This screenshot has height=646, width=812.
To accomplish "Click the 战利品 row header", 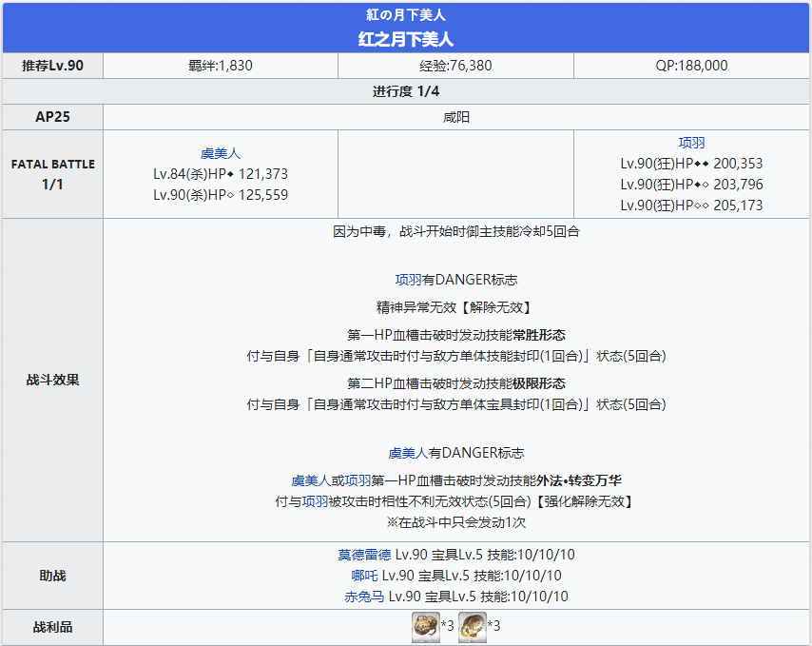I will pos(53,627).
